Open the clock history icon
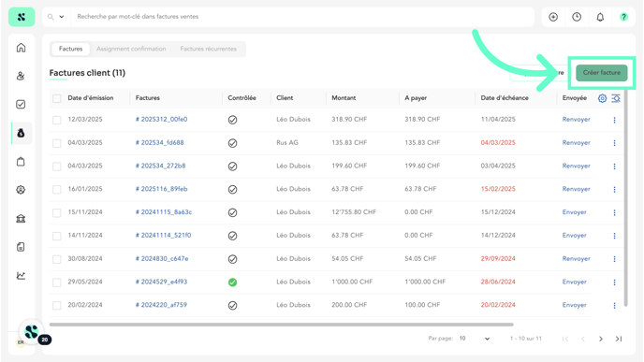 577,17
